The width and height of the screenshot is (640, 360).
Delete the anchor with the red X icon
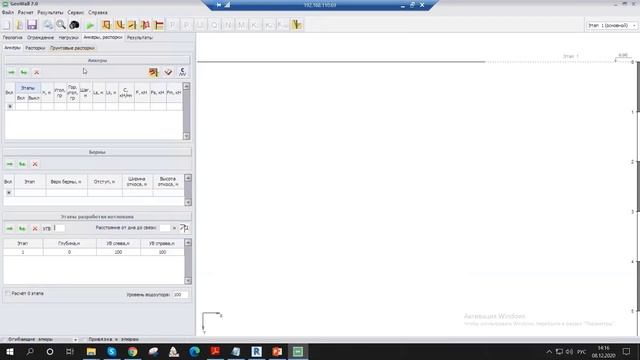coord(36,72)
